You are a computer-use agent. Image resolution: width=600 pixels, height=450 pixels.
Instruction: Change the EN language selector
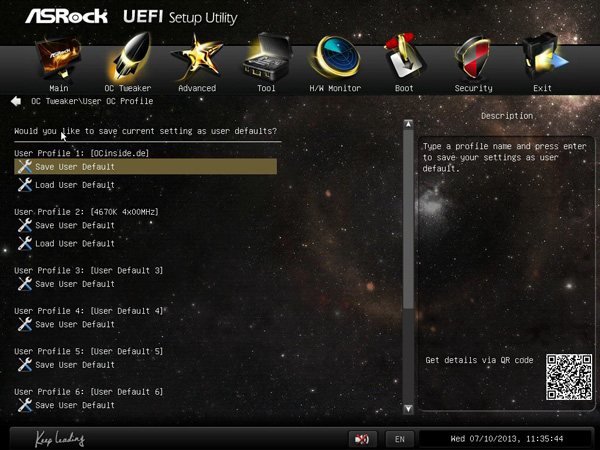click(x=399, y=439)
